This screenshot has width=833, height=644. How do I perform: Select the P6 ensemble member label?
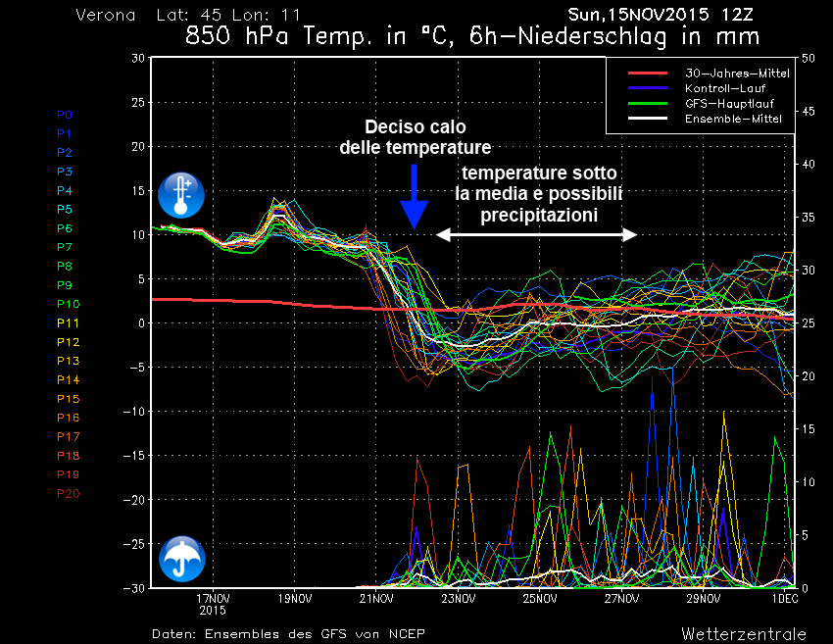click(x=65, y=228)
